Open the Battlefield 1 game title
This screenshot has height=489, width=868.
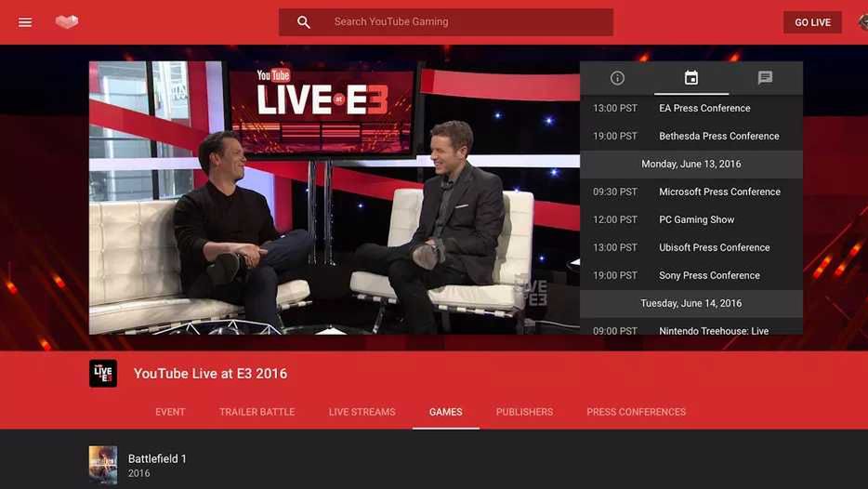click(157, 458)
